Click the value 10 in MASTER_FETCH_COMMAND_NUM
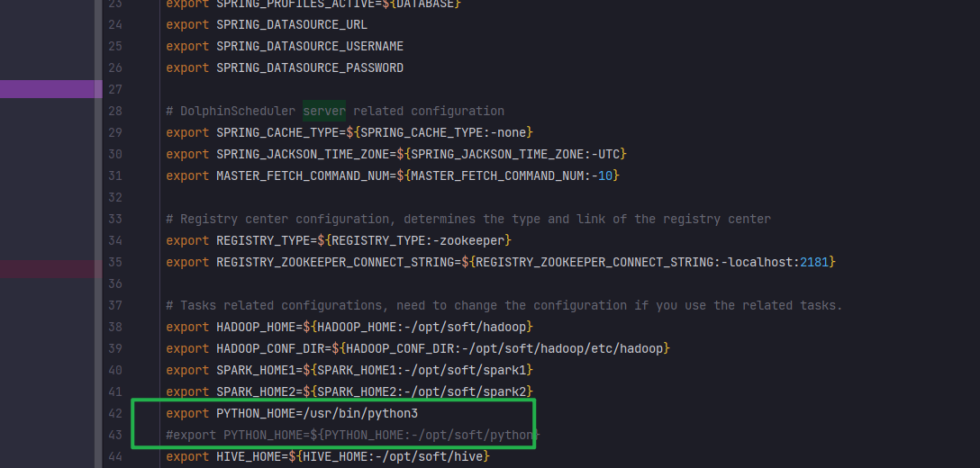Image resolution: width=980 pixels, height=468 pixels. pyautogui.click(x=605, y=175)
